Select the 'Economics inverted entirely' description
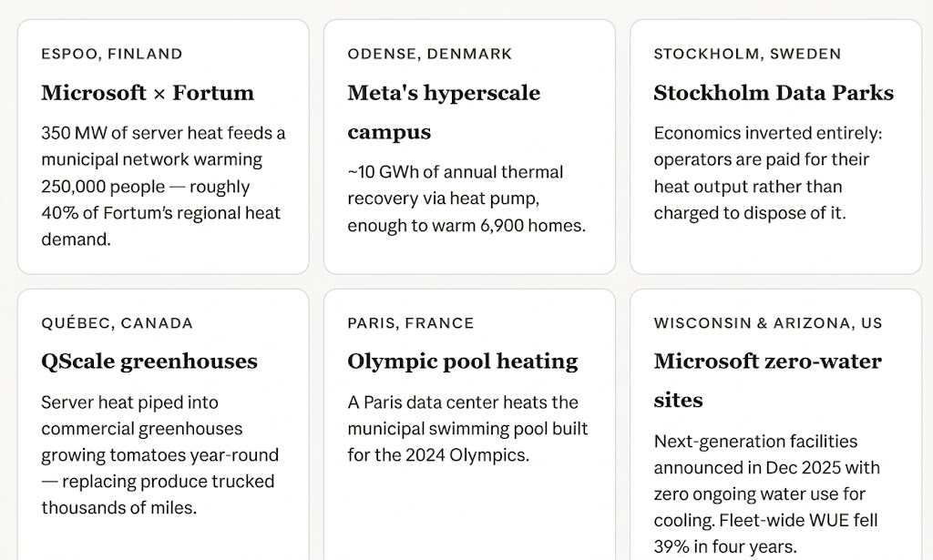The image size is (933, 560). (x=768, y=174)
